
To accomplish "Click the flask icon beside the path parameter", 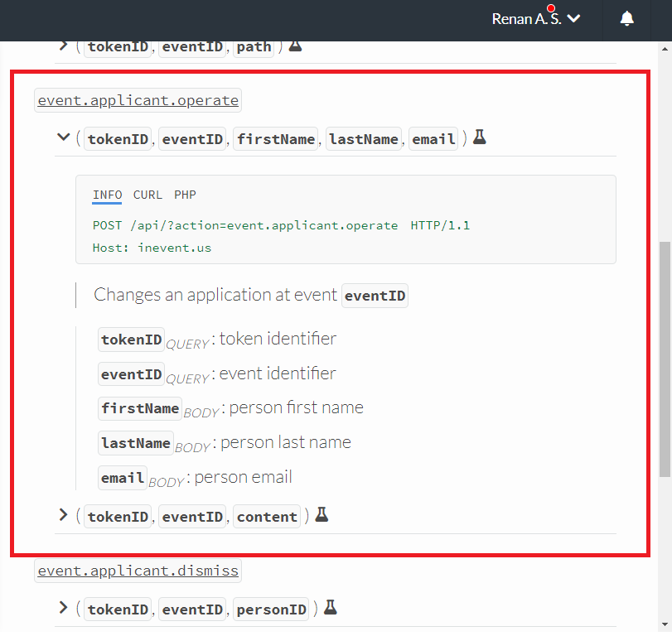I will click(x=295, y=46).
